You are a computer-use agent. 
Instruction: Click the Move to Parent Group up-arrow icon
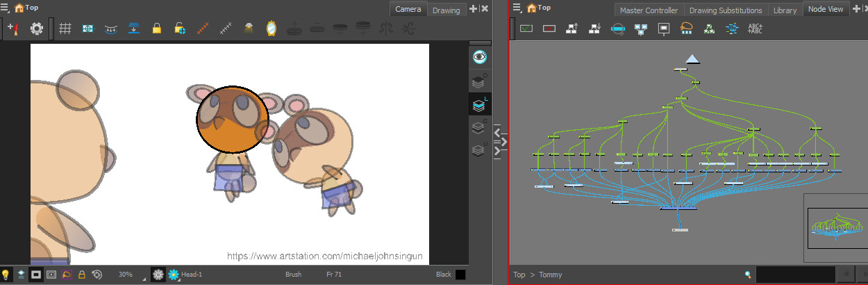pos(572,28)
